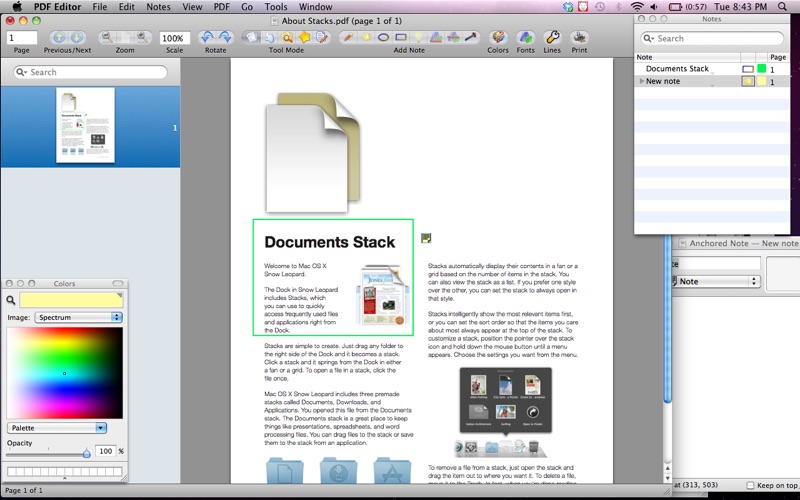Open the Image Spectrum dropdown

78,317
